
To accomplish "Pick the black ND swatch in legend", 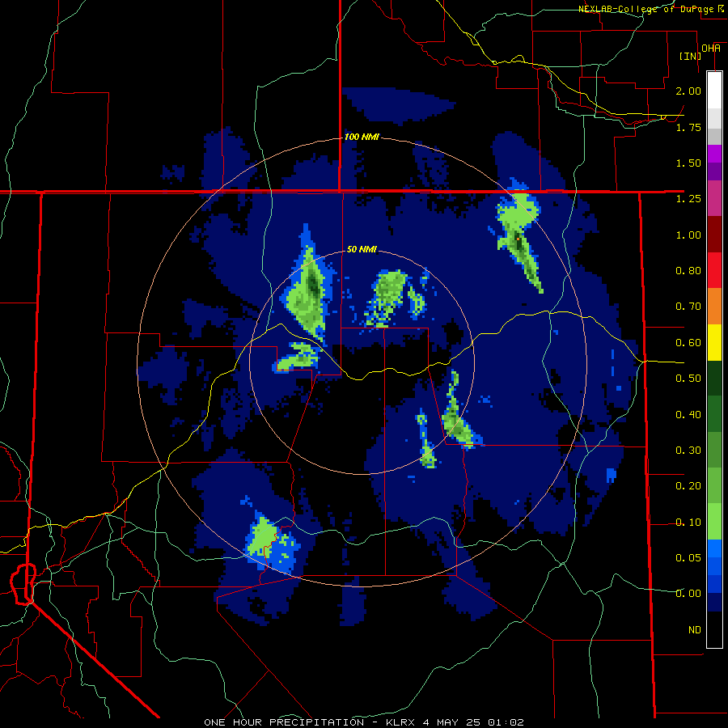I will pyautogui.click(x=714, y=629).
